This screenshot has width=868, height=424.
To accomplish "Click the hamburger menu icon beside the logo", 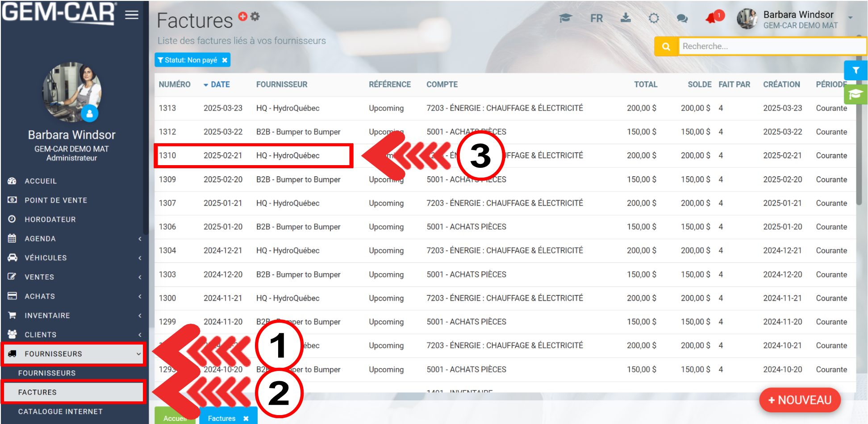I will click(131, 15).
